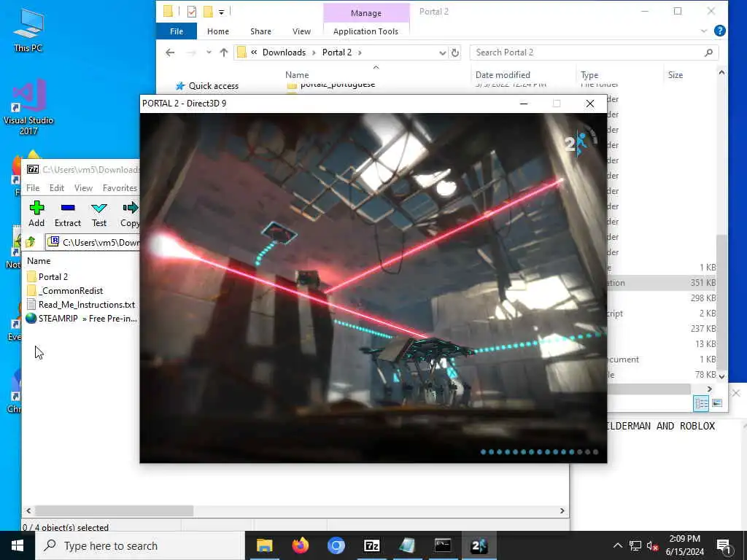Open Share tab in File Explorer ribbon
The image size is (747, 560).
260,31
